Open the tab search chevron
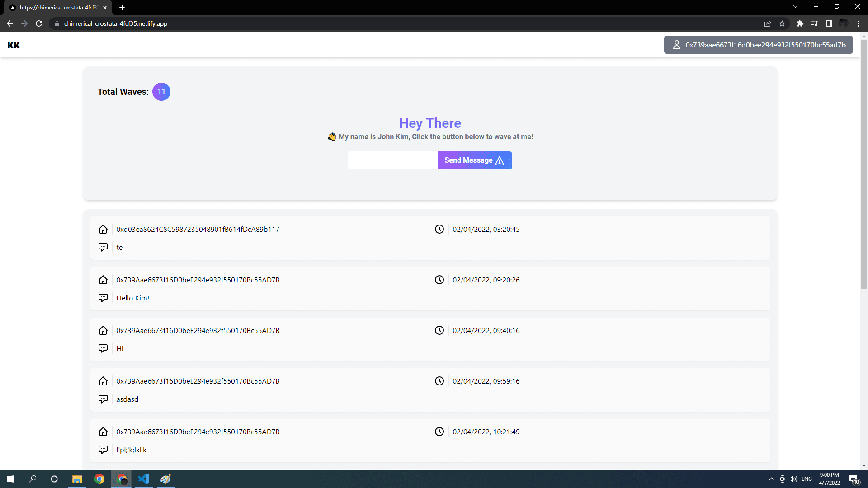The image size is (868, 488). [x=795, y=6]
